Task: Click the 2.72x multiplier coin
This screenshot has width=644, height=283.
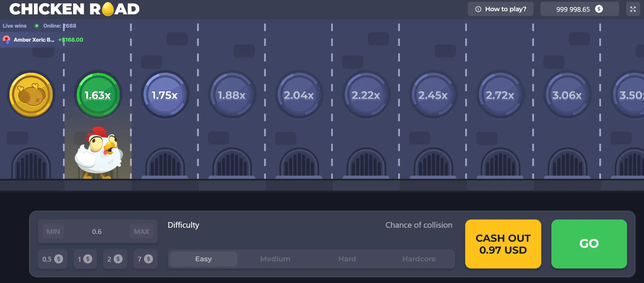Action: point(500,94)
